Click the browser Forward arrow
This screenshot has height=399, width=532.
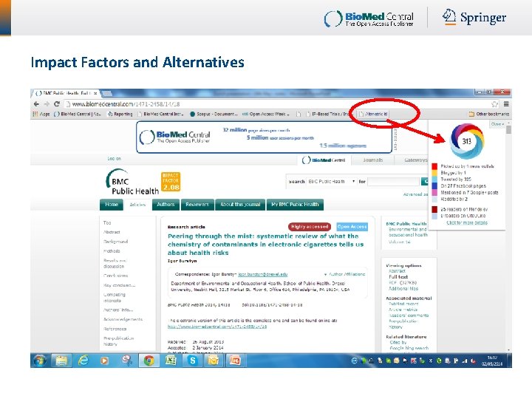[47, 104]
